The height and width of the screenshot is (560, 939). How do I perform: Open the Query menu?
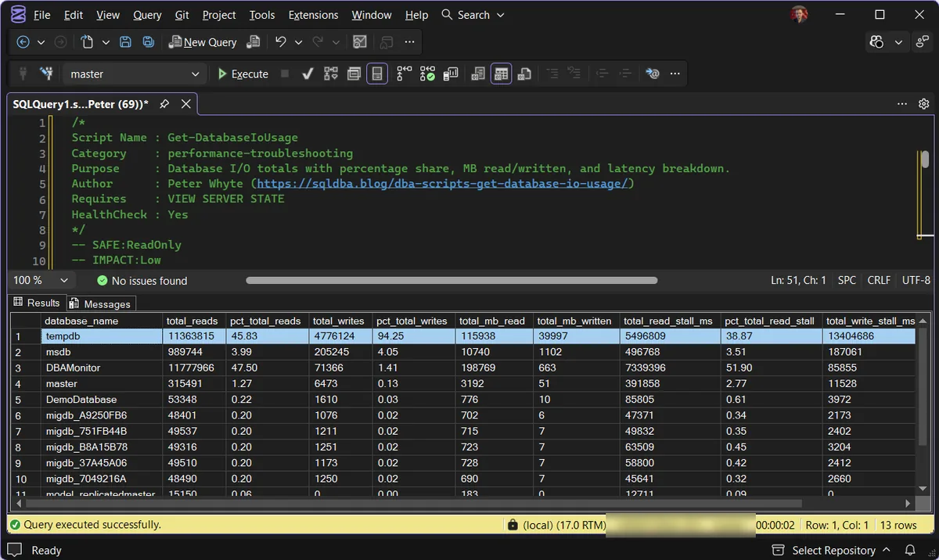147,15
